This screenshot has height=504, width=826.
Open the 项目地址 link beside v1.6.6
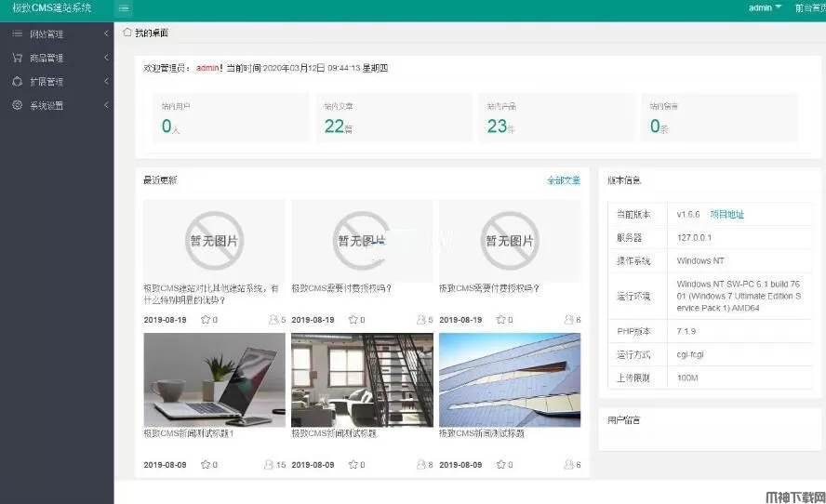coord(727,214)
